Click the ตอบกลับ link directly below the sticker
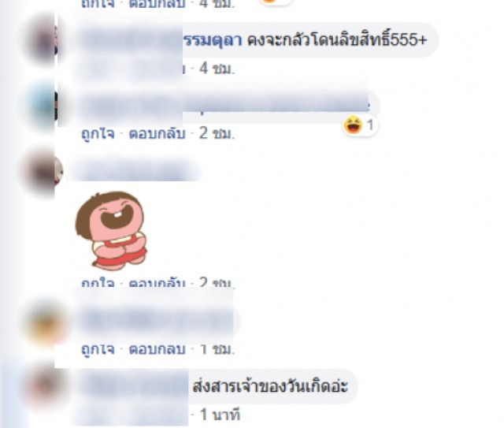Screen dimensions: 504x428 [x=157, y=282]
